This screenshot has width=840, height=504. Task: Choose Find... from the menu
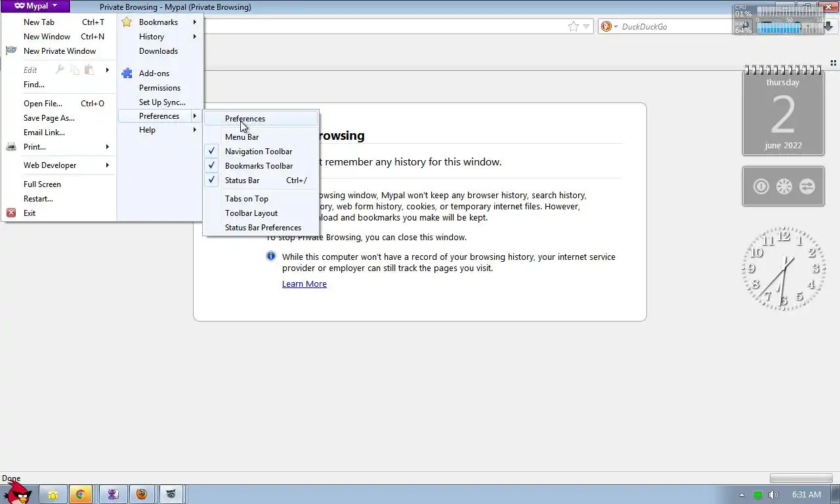coord(58,85)
